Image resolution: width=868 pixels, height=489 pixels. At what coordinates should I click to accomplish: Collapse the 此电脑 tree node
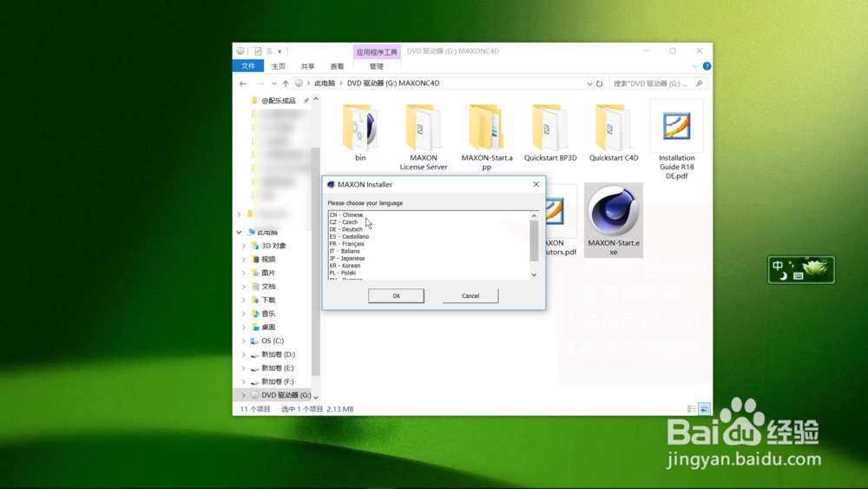[240, 233]
